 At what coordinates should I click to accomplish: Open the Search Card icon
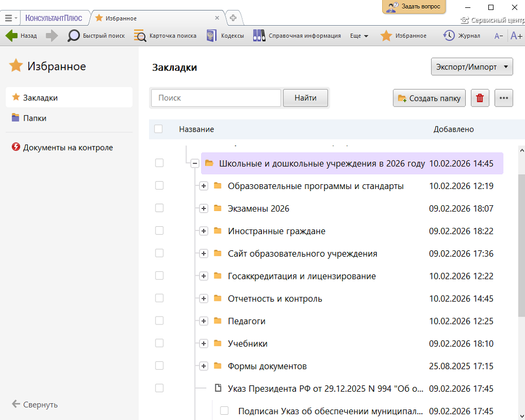140,36
